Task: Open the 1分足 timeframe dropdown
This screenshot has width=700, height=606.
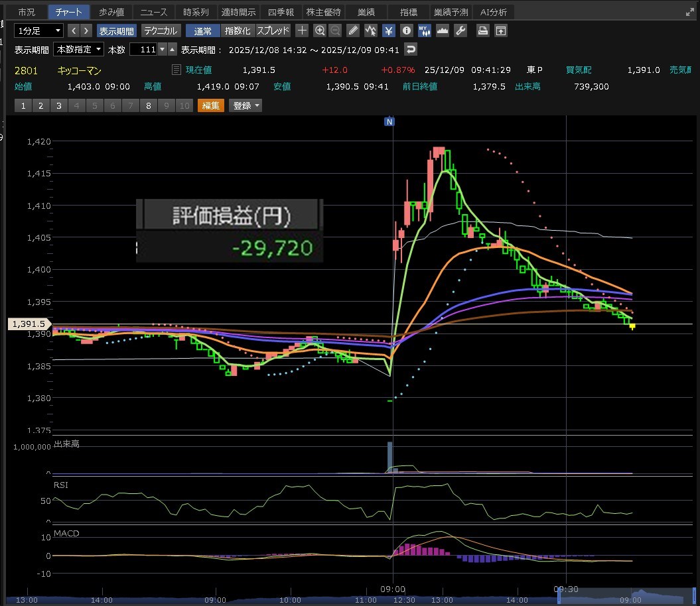Action: click(x=39, y=30)
